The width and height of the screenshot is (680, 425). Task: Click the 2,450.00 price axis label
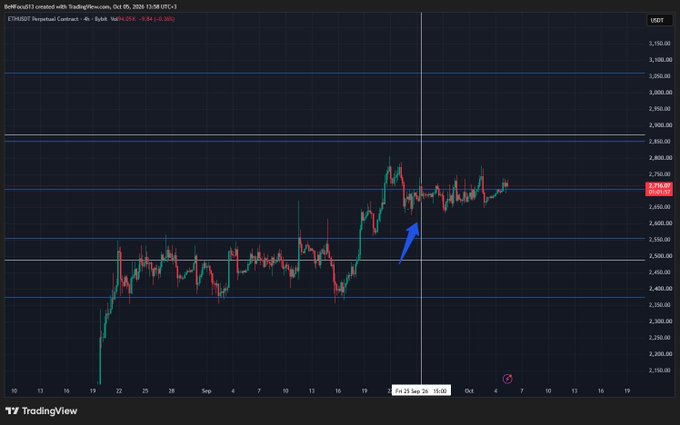pos(659,272)
